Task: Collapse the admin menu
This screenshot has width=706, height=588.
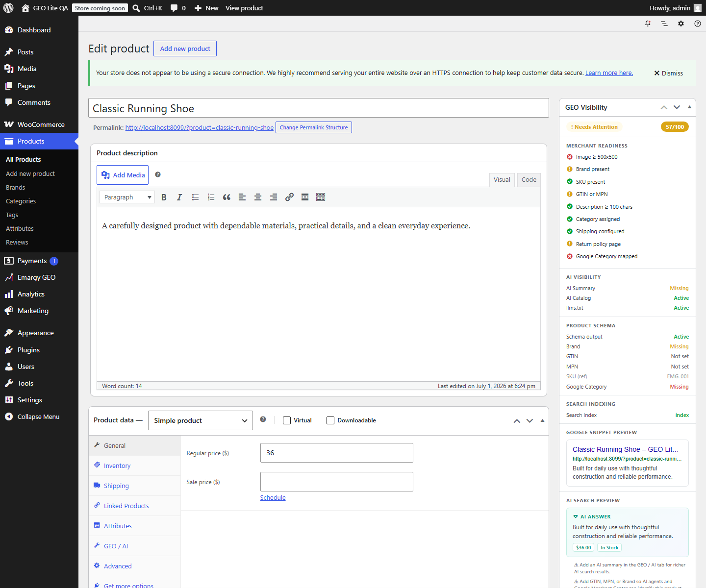Action: tap(39, 416)
